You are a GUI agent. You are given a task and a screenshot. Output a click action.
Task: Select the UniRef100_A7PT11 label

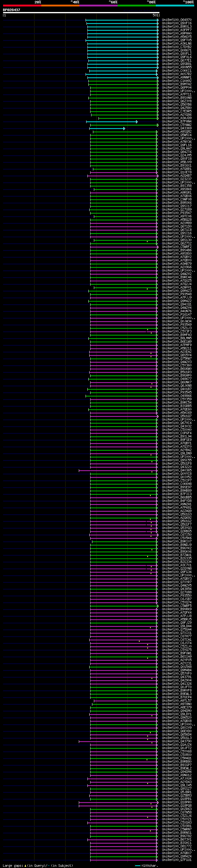pos(177,94)
